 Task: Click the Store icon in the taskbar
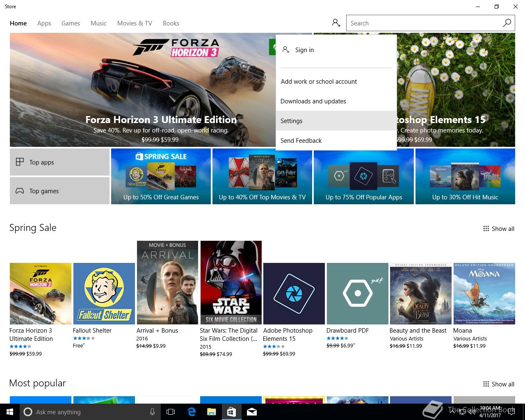231,412
